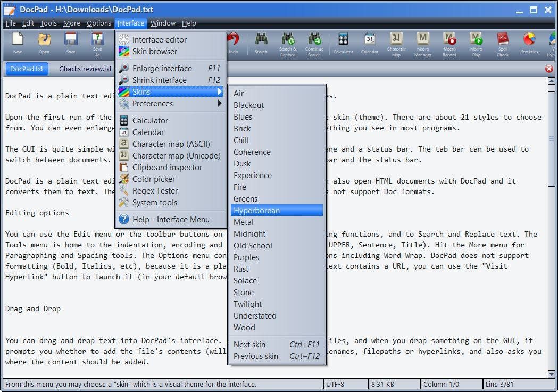Open the Calculator from the toolbar

click(x=343, y=43)
